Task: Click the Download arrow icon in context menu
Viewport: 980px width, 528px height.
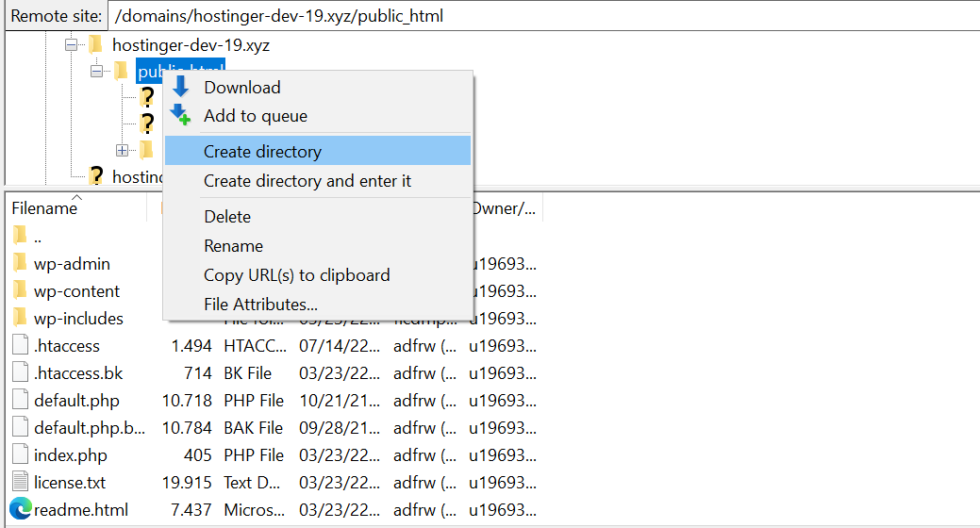Action: click(x=180, y=87)
